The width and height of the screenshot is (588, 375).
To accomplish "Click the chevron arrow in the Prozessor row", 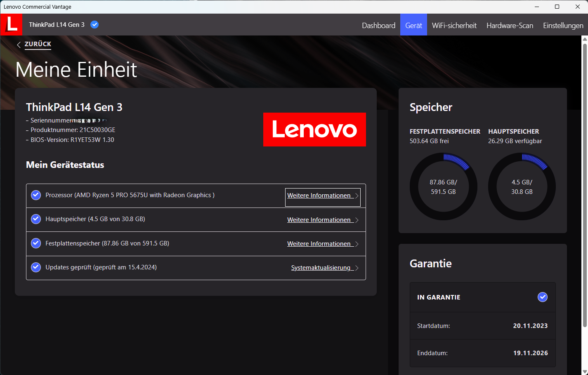I will [357, 196].
